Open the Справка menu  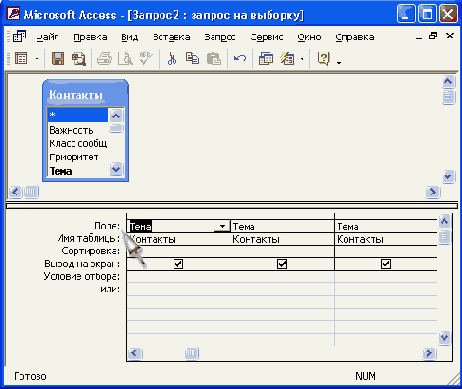tap(355, 37)
